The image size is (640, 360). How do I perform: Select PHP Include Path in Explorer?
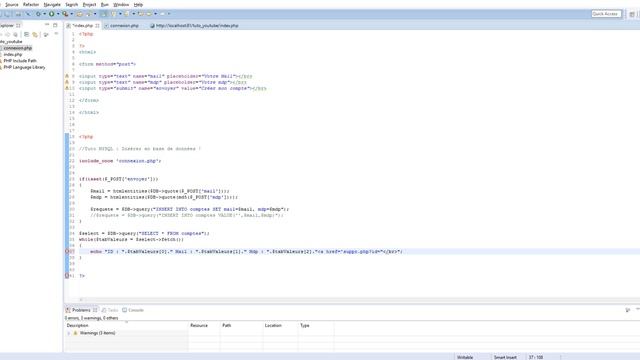point(19,61)
